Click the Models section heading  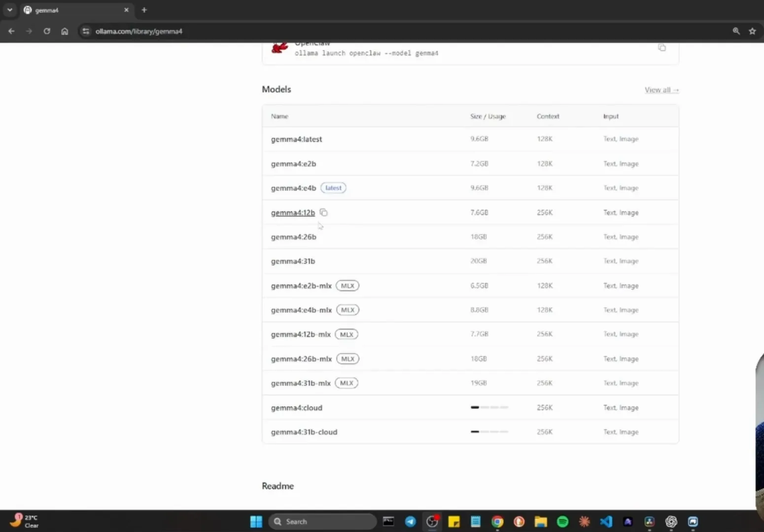point(277,89)
